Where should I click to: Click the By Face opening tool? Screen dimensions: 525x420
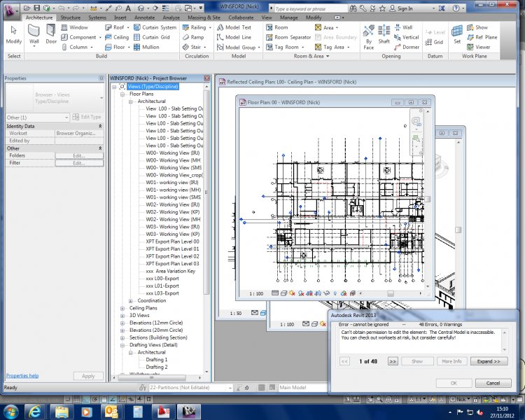369,33
